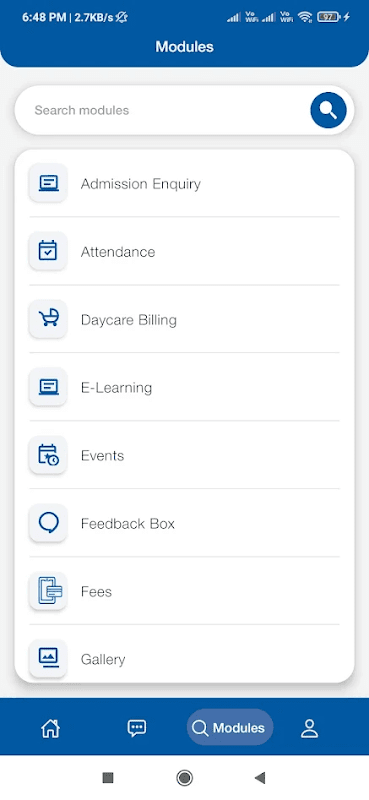Open the Daycare Billing module label
This screenshot has height=800, width=369.
[x=129, y=320]
